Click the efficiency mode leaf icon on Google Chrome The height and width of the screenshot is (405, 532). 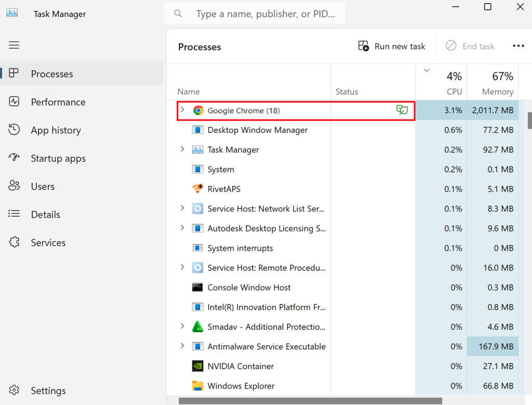402,110
